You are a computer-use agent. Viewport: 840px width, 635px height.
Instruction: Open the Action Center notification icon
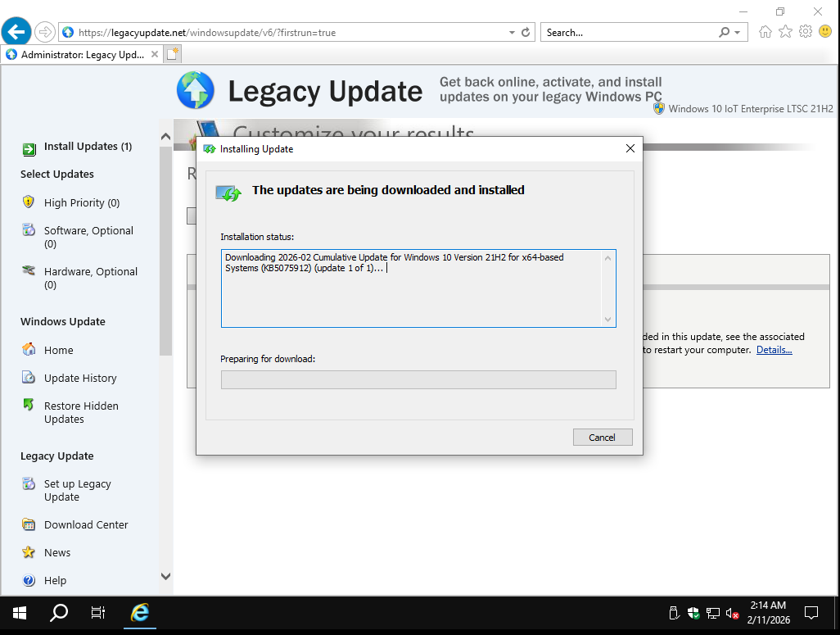(811, 613)
